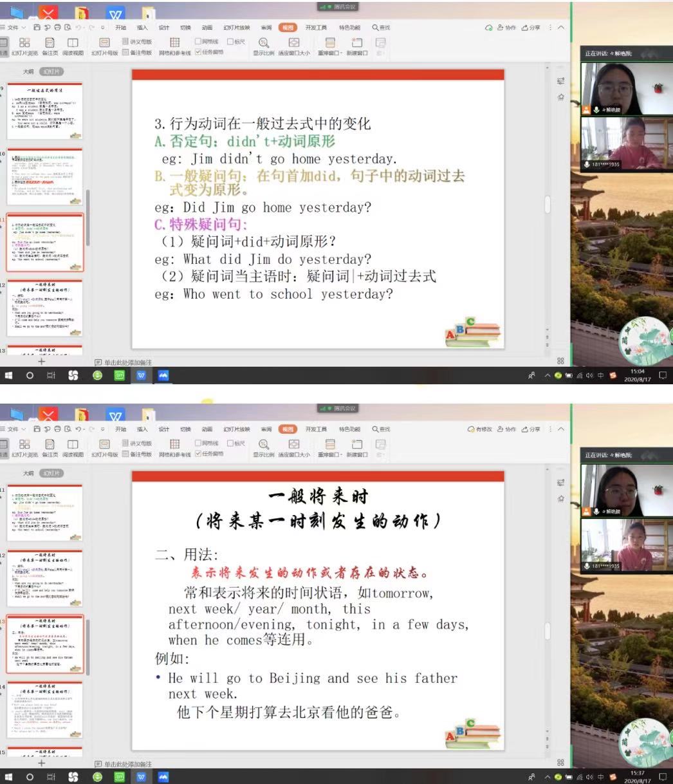Screen dimensions: 673x784
Task: Click 新建窗口 icon in the top ribbon
Action: tap(356, 43)
